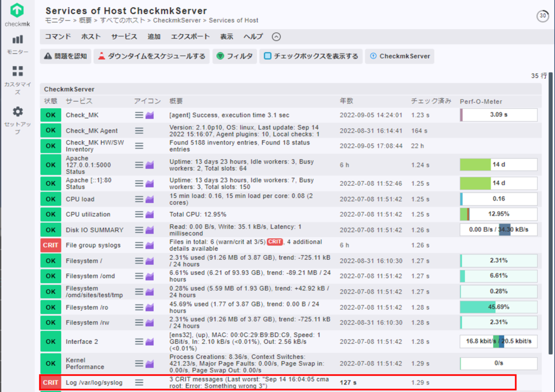Viewport: 555px width, 392px height.
Task: Click the 30-second refresh countdown icon
Action: pos(543,16)
